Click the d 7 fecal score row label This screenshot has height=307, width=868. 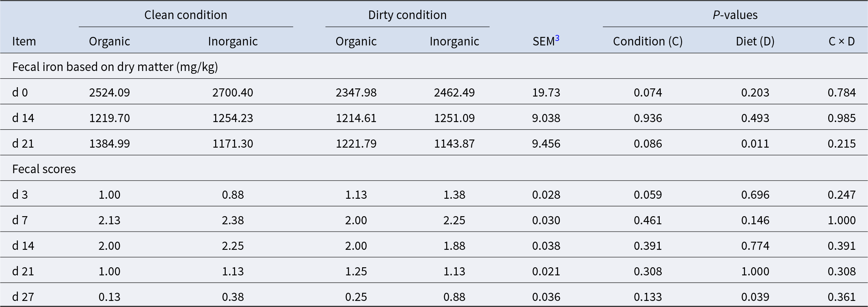pyautogui.click(x=20, y=220)
